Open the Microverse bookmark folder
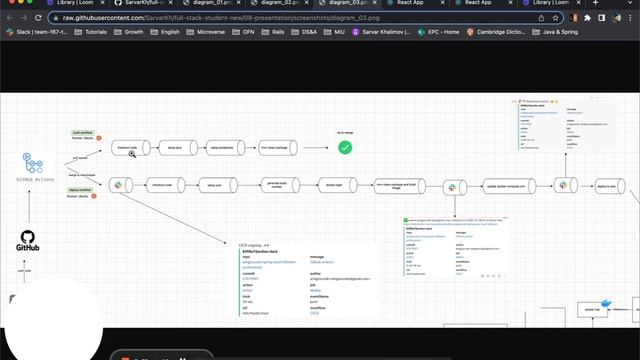This screenshot has width=640, height=360. [206, 32]
